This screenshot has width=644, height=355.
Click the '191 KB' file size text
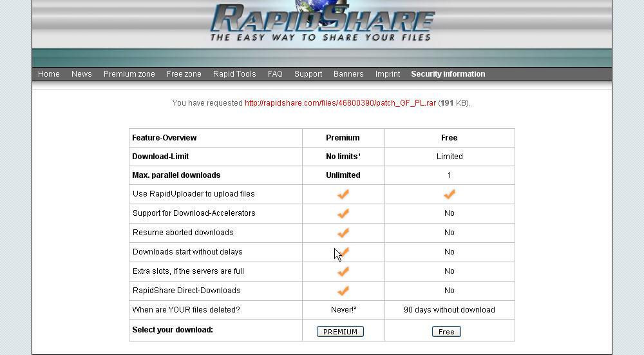(454, 103)
